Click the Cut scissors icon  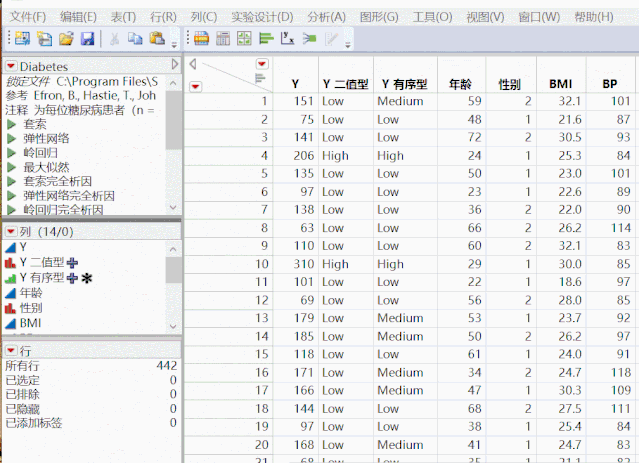115,39
